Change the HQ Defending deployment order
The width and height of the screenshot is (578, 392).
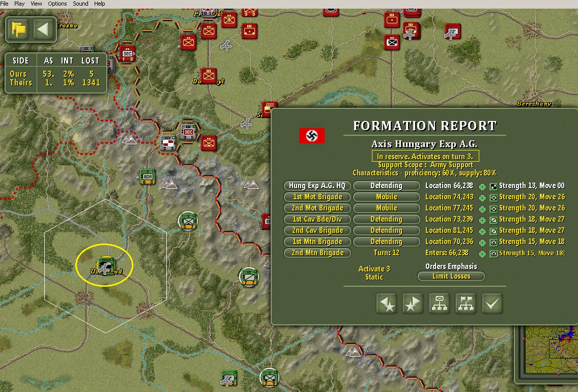click(386, 186)
